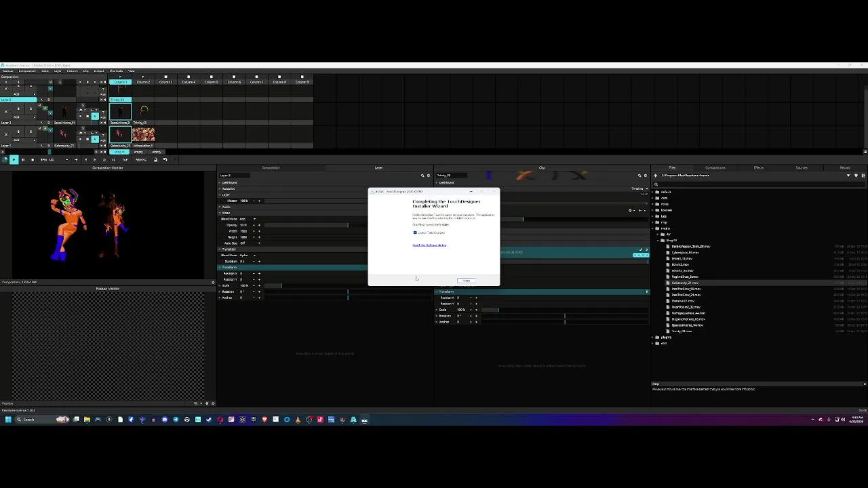Open the Composition menu
This screenshot has height=488, width=868.
pyautogui.click(x=27, y=71)
